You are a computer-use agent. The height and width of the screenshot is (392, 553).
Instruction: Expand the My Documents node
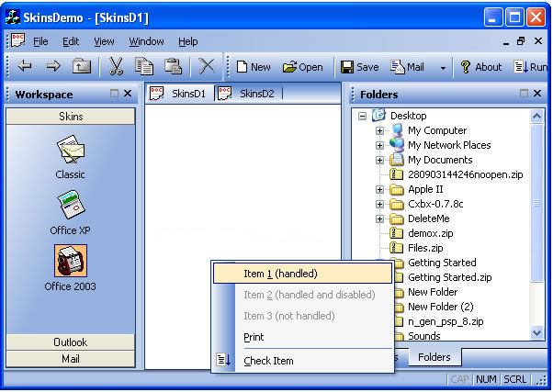pos(379,160)
